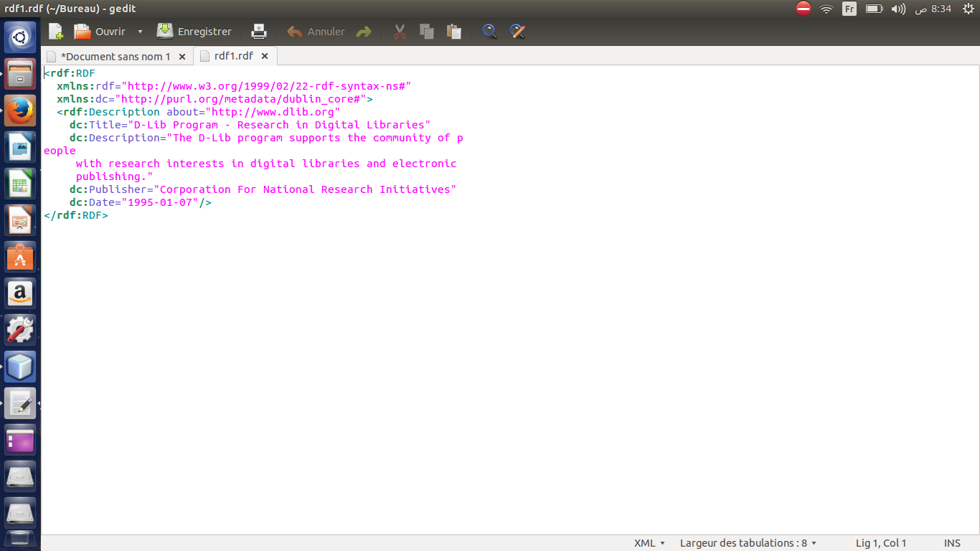
Task: Open System Settings from the dock
Action: 20,330
